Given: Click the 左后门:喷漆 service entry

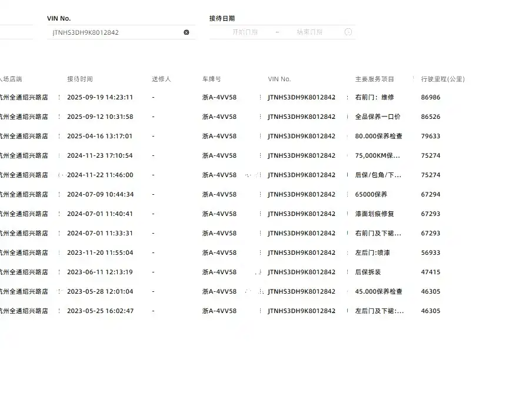Looking at the screenshot, I should 372,253.
